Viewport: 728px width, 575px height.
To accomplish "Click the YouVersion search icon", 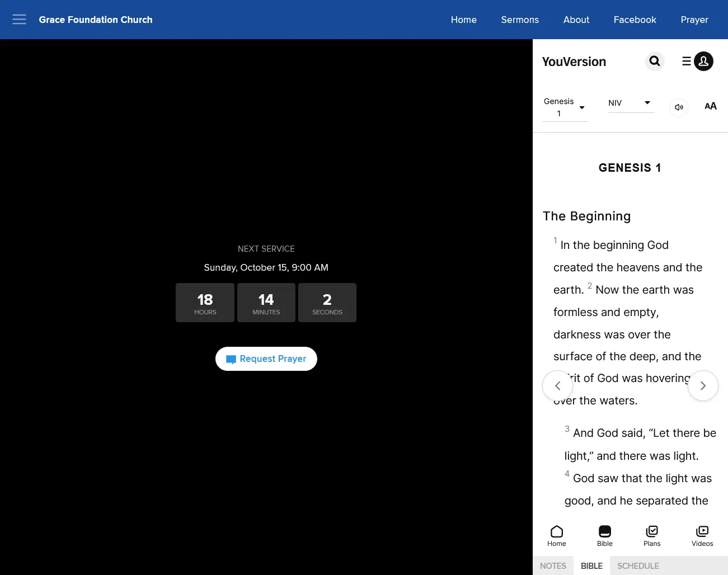I will click(x=655, y=61).
